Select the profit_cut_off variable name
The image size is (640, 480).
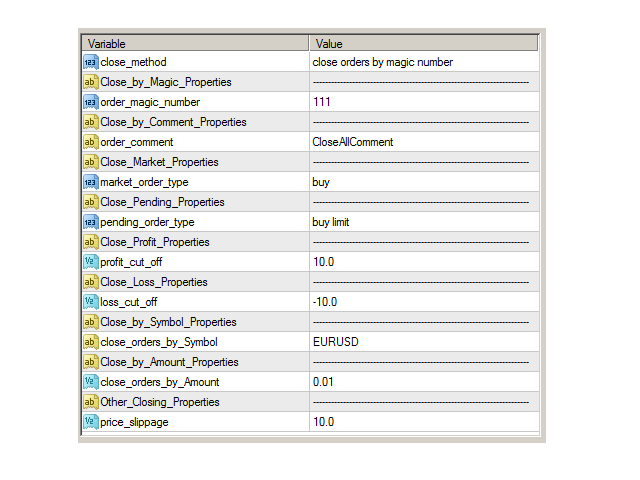(131, 262)
